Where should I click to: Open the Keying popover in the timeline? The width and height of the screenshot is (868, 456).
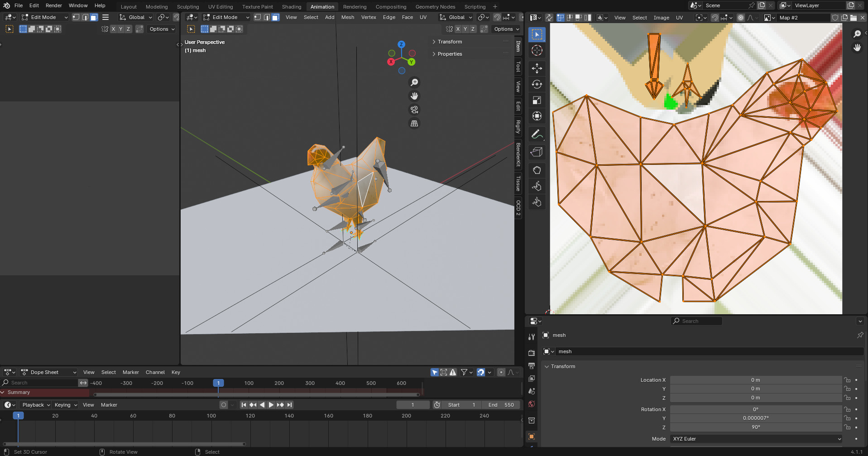pos(66,405)
